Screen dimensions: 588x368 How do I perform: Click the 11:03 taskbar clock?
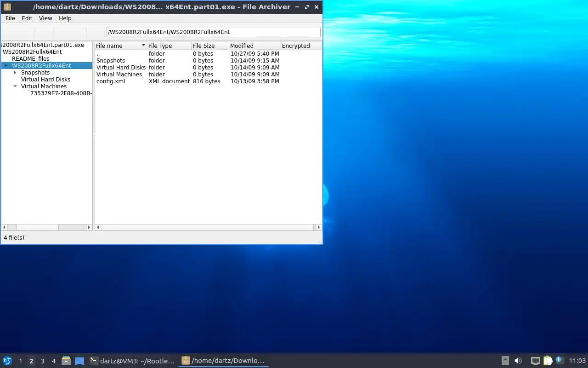click(577, 361)
